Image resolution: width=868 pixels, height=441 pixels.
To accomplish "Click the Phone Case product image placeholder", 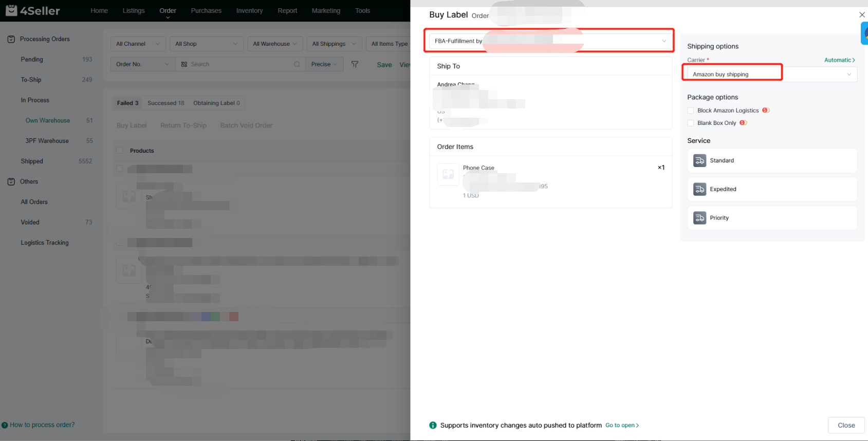I will point(448,174).
